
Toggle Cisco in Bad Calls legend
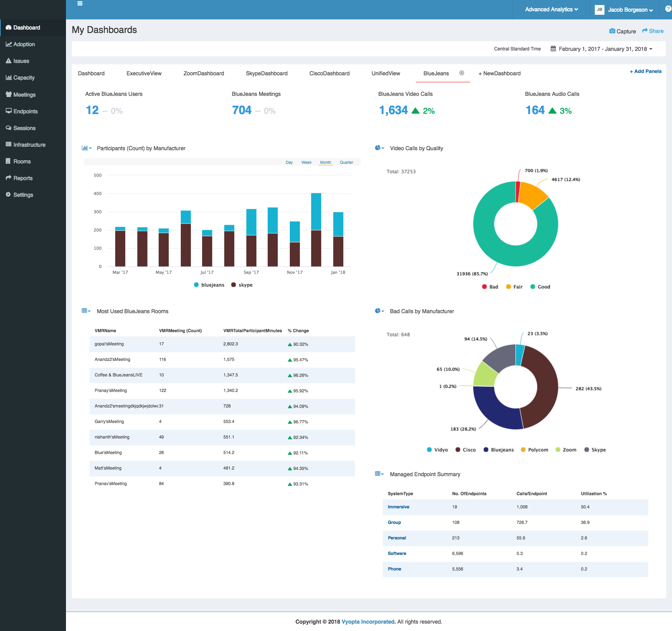[466, 450]
